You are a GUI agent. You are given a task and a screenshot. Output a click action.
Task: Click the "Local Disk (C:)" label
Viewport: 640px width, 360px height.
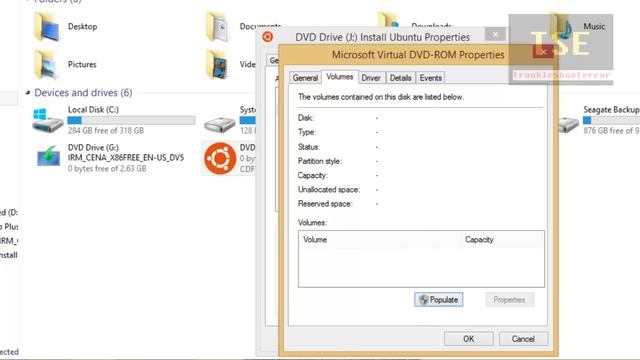93,109
